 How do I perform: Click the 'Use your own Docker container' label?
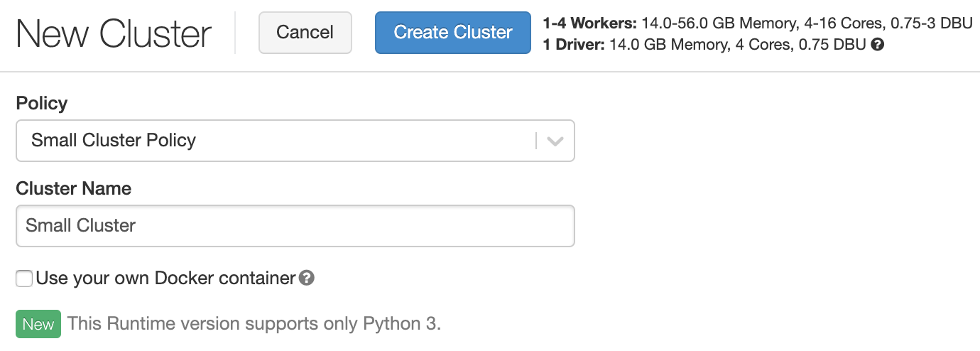click(x=165, y=278)
